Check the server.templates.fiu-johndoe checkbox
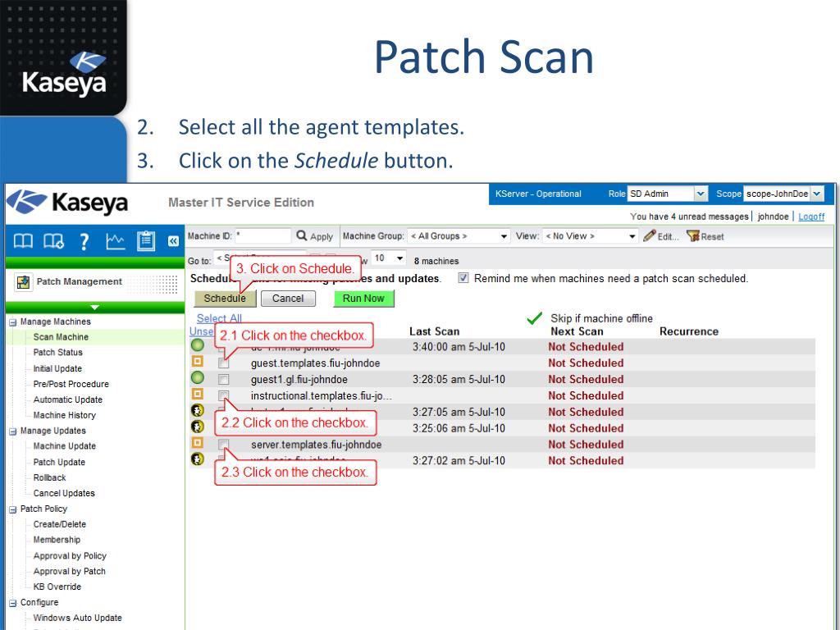The height and width of the screenshot is (630, 840). point(223,444)
